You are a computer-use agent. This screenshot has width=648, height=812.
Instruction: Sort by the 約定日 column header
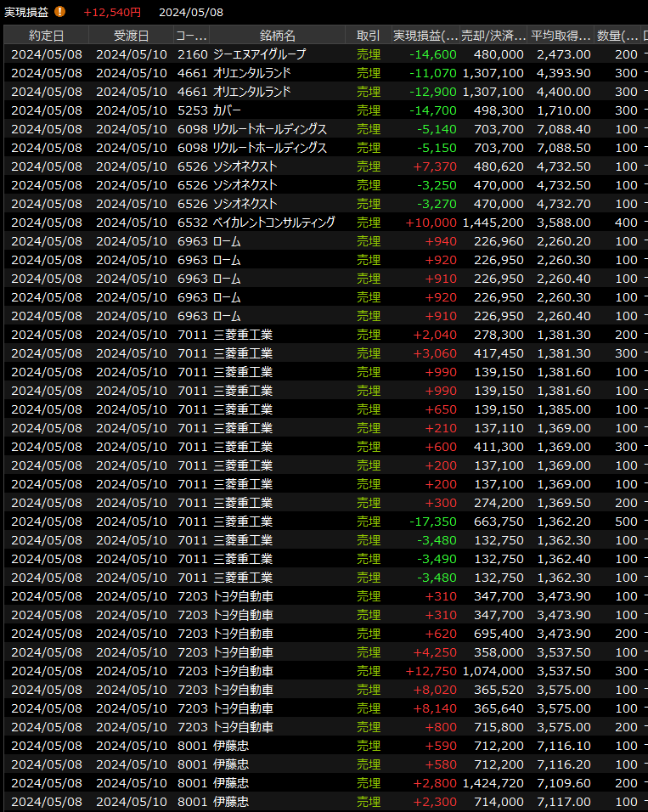coord(46,35)
